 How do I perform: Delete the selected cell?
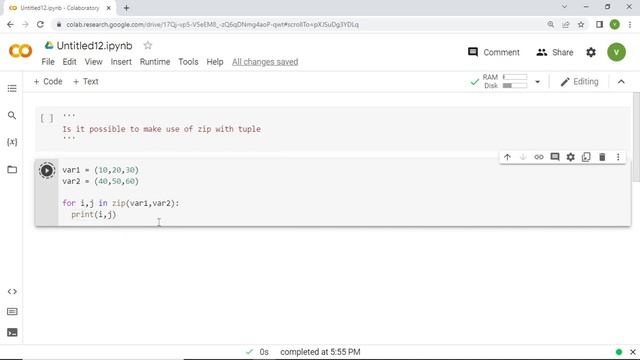pyautogui.click(x=602, y=157)
